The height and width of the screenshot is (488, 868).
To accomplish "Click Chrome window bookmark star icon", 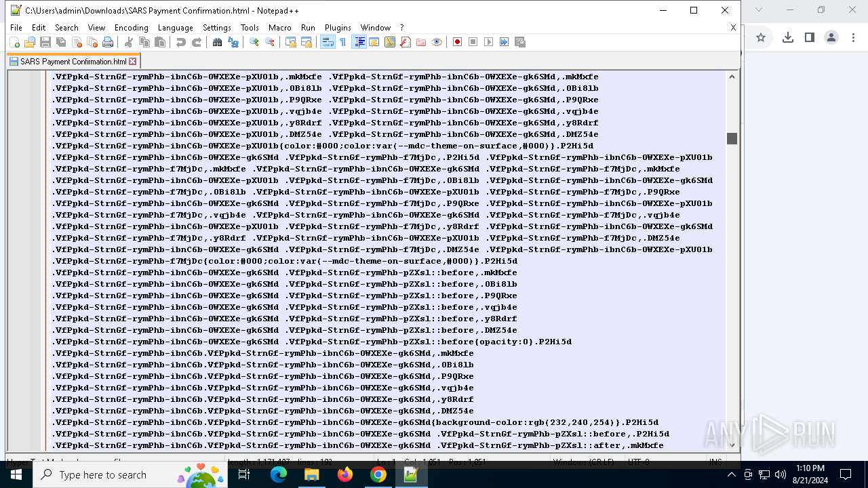I will click(x=761, y=37).
